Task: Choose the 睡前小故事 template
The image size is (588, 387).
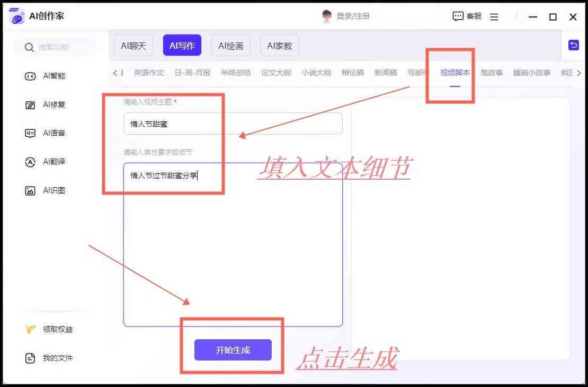Action: click(x=532, y=73)
